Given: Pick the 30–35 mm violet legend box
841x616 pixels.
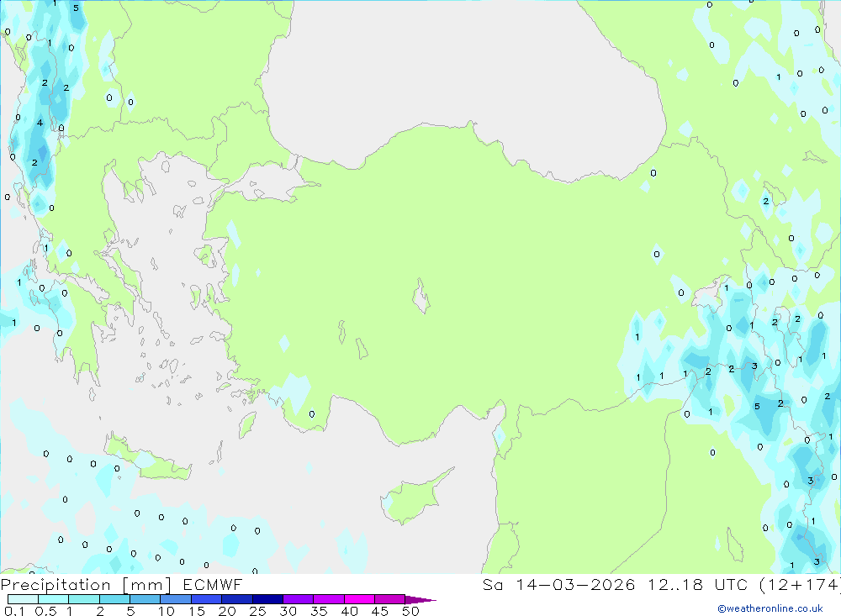Looking at the screenshot, I should pos(299,599).
